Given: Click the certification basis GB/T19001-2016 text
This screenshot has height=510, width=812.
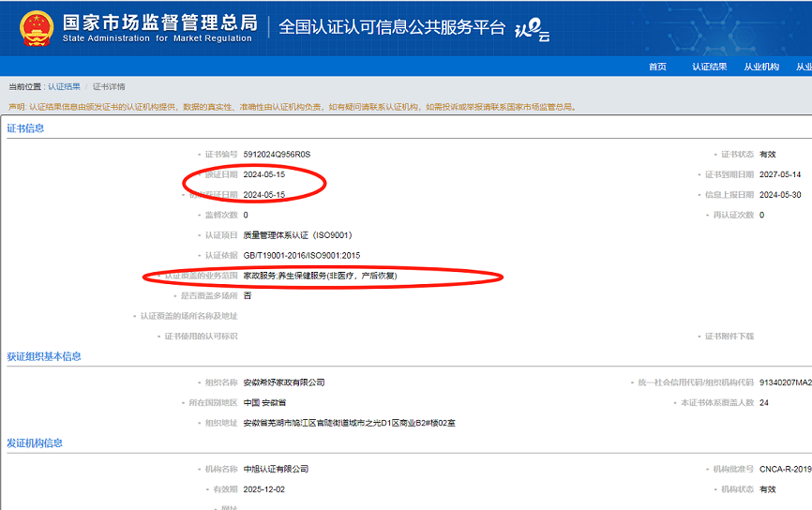Looking at the screenshot, I should pyautogui.click(x=301, y=255).
